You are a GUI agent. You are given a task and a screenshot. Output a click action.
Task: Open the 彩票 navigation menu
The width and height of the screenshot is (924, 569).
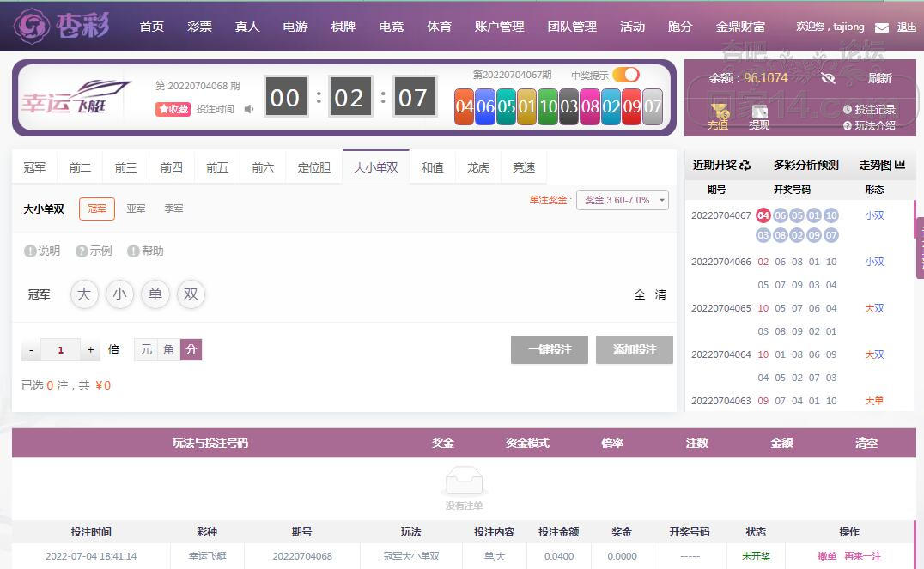point(199,27)
